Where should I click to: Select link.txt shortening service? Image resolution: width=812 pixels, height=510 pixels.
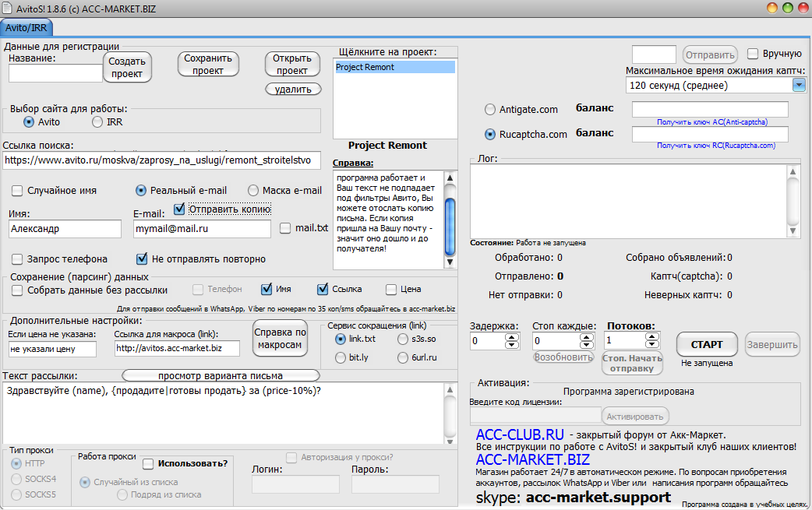(341, 339)
